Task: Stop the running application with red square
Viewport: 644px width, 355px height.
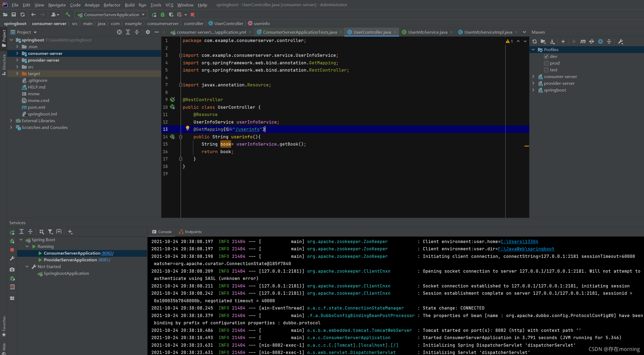Action: [x=192, y=15]
